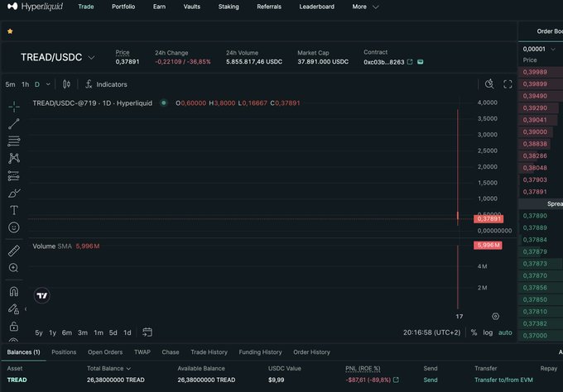Select the trend line drawing tool
563x392 pixels.
[14, 124]
